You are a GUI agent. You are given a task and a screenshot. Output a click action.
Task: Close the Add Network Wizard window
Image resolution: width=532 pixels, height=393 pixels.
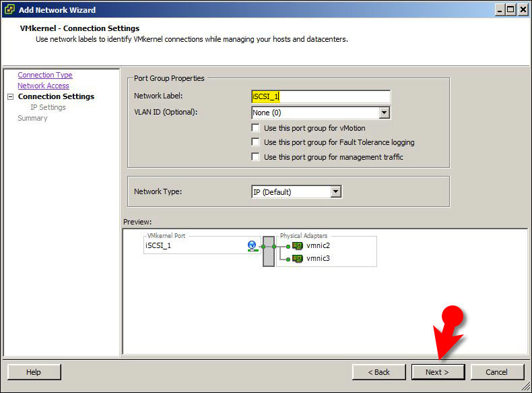523,9
